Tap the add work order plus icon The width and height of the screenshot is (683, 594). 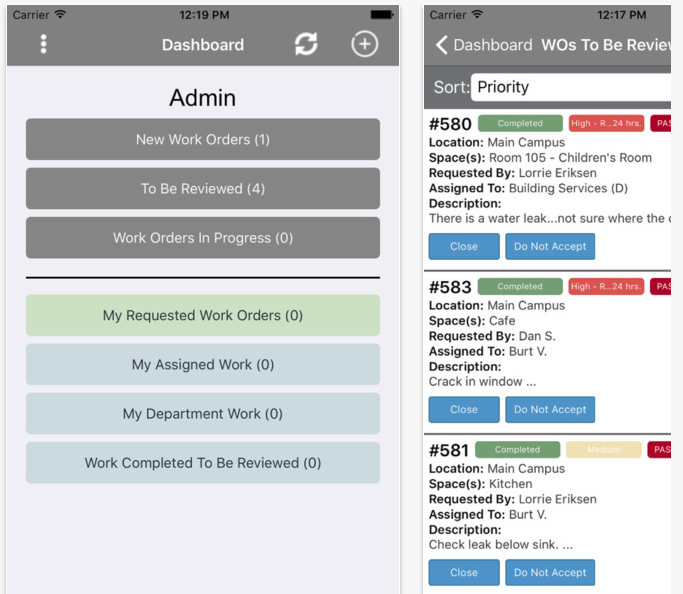(x=365, y=44)
